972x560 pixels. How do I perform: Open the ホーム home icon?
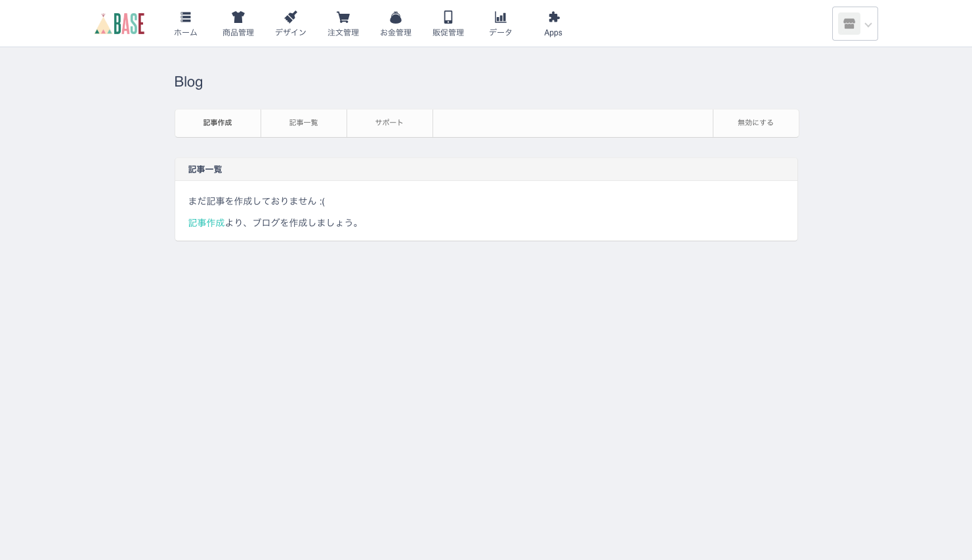pyautogui.click(x=186, y=17)
